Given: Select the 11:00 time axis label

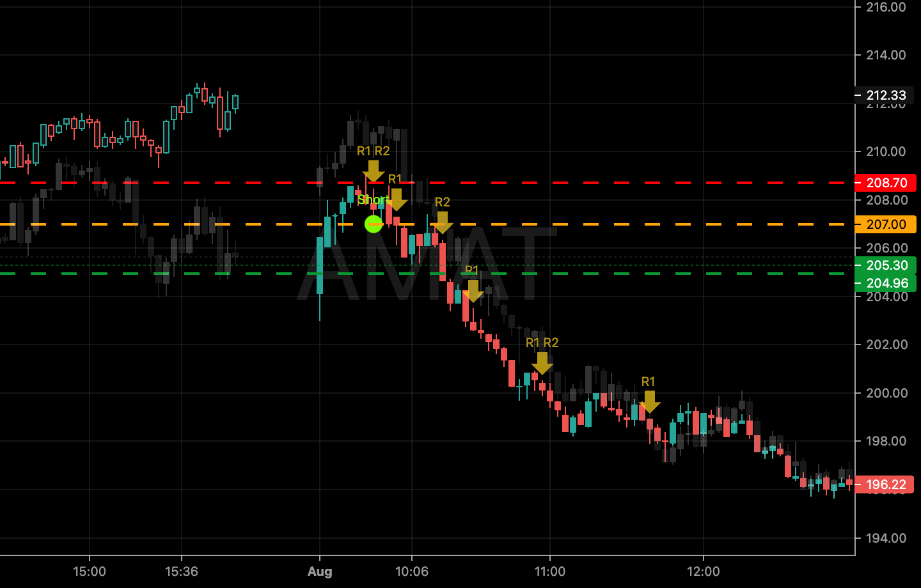Looking at the screenshot, I should (x=550, y=571).
